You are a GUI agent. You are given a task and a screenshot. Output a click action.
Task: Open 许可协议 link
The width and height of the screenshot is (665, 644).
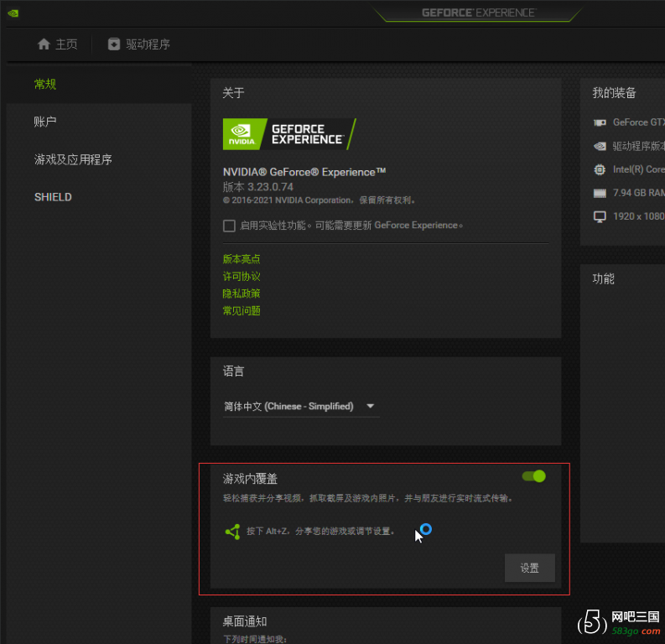[x=242, y=277]
